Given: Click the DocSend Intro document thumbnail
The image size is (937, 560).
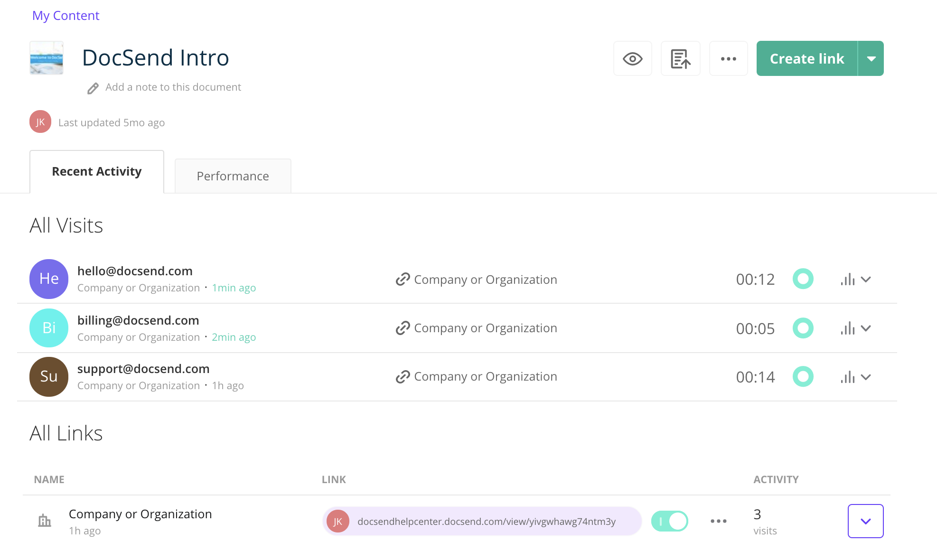Looking at the screenshot, I should click(47, 58).
